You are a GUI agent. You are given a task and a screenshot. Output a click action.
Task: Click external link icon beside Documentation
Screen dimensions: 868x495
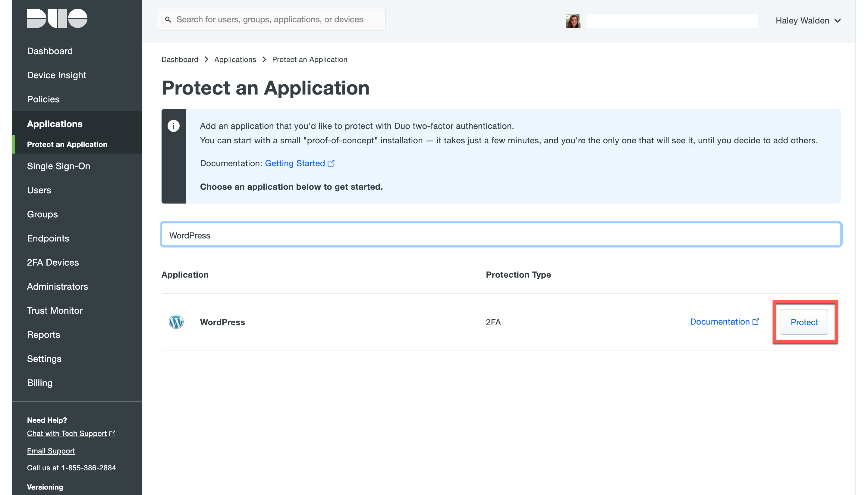756,322
